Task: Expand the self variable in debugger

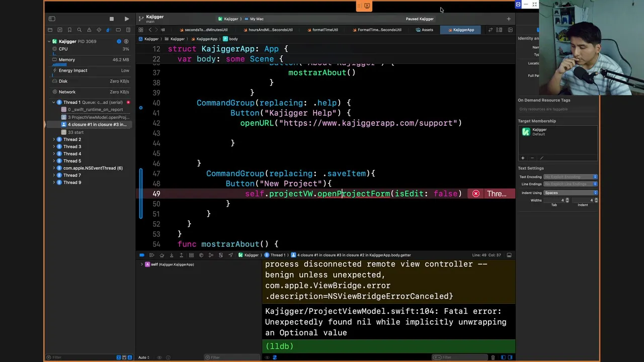Action: pos(142,264)
